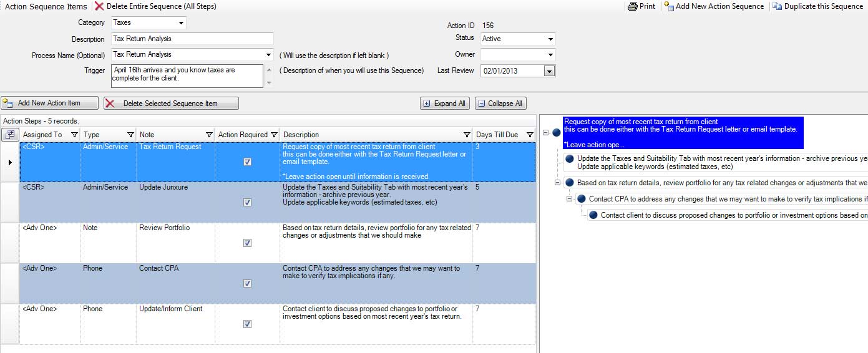Toggle Action Required for Review Portfolio row
Screen dimensions: 868x353
247,243
